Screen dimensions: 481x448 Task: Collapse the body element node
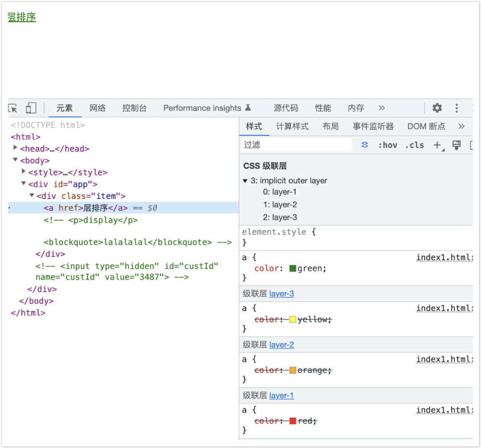[15, 159]
